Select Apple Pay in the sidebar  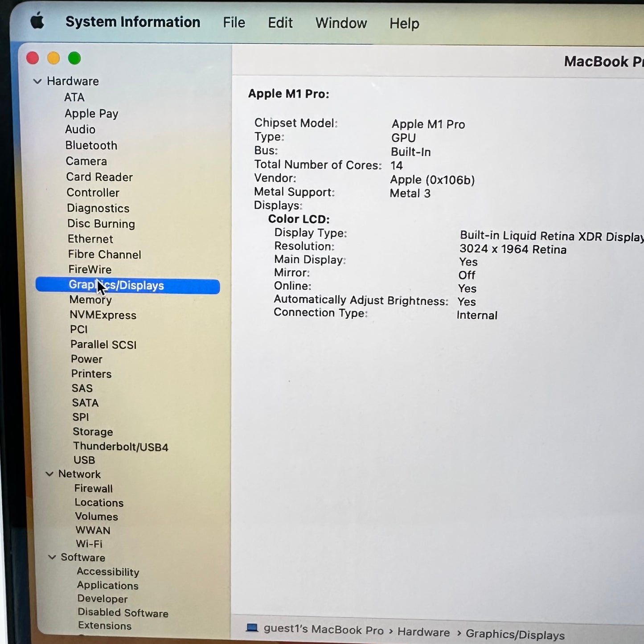tap(91, 114)
